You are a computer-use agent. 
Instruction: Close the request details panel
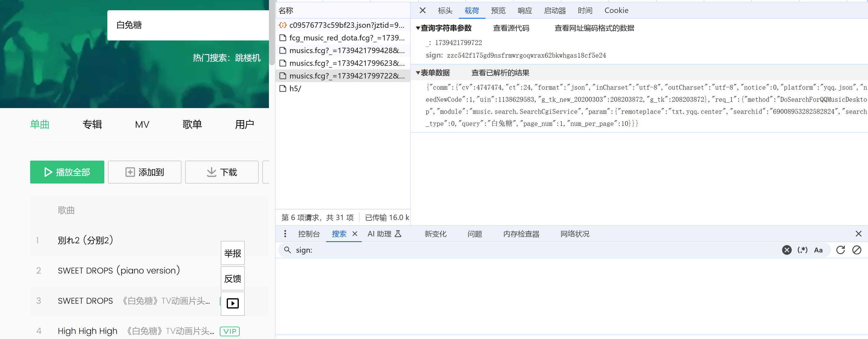[423, 11]
